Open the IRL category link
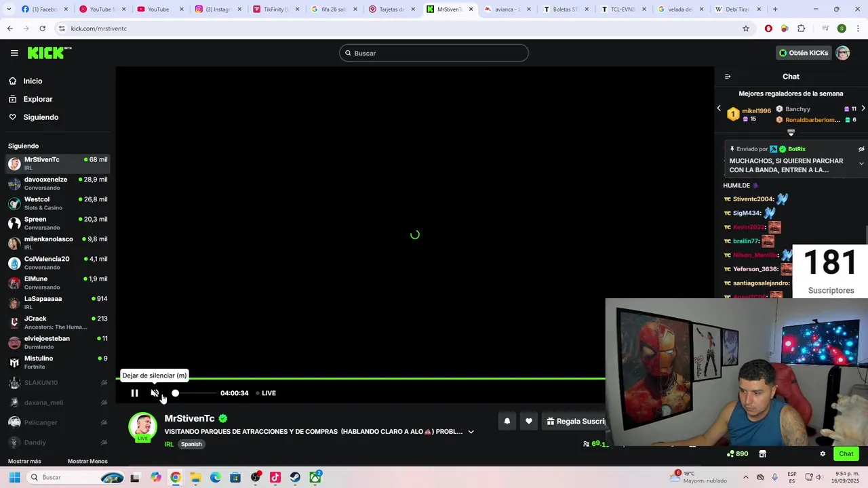Image resolution: width=868 pixels, height=488 pixels. 169,444
